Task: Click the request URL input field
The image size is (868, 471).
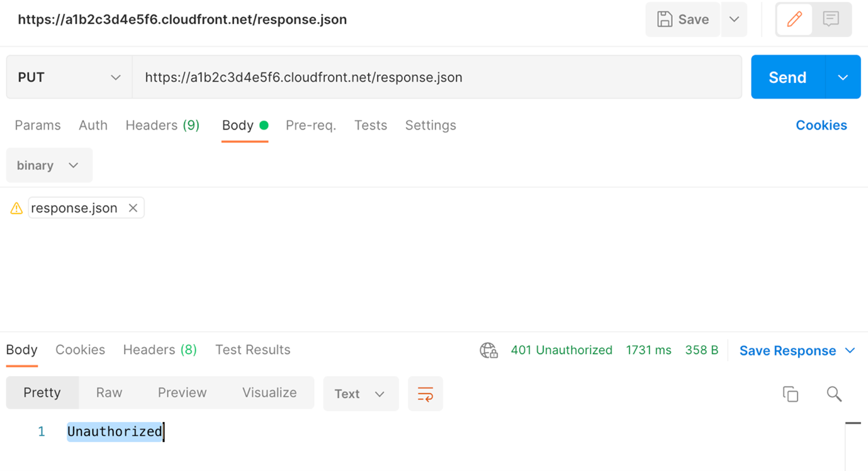Action: pos(437,77)
